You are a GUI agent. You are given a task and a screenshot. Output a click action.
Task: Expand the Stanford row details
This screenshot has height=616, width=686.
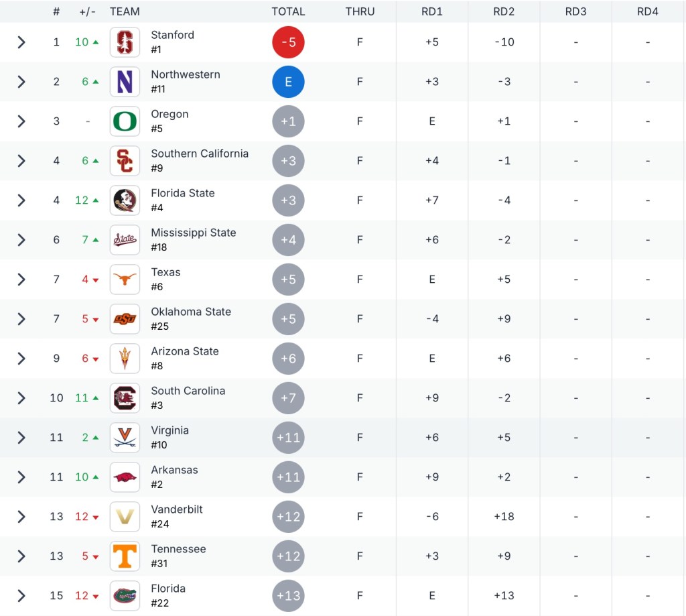pos(21,42)
